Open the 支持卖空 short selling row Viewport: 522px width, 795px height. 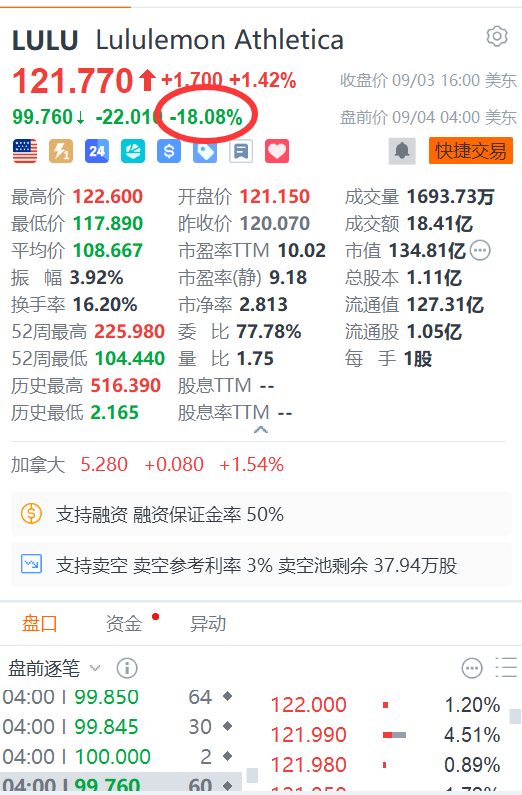pyautogui.click(x=261, y=564)
